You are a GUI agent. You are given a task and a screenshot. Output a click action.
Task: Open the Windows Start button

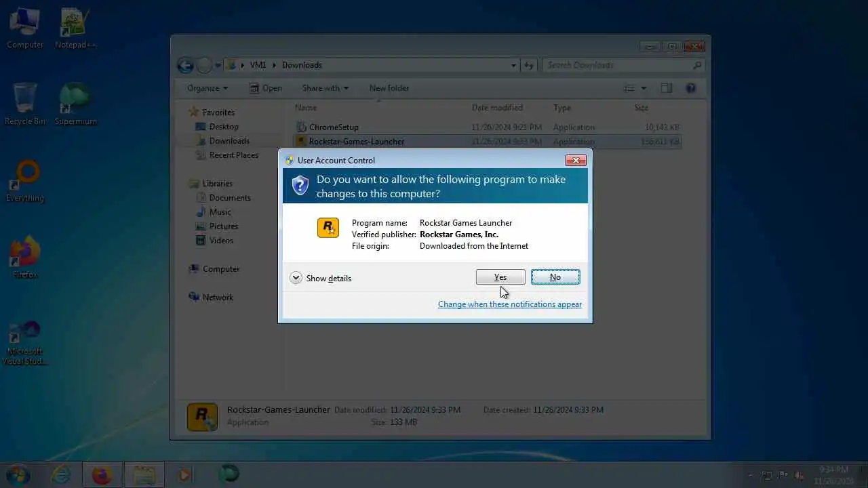[x=18, y=474]
